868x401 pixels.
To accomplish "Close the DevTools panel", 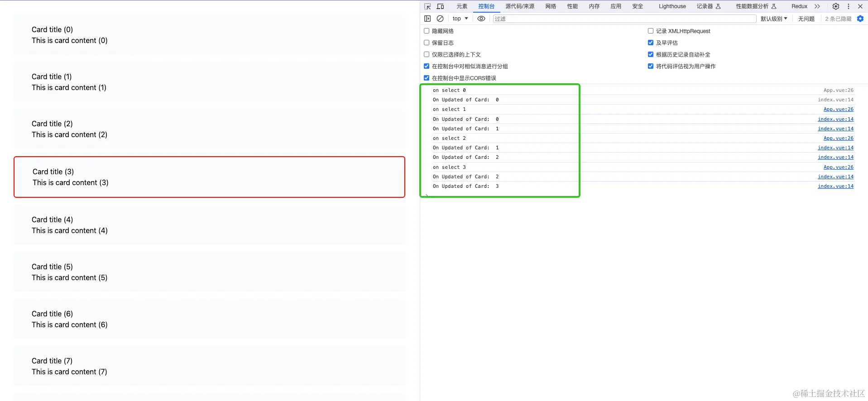I will click(x=860, y=6).
